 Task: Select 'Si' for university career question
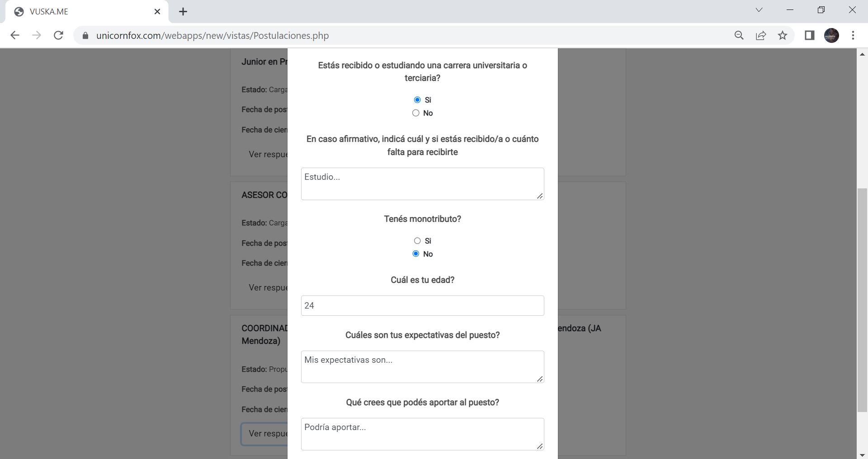[x=417, y=100]
